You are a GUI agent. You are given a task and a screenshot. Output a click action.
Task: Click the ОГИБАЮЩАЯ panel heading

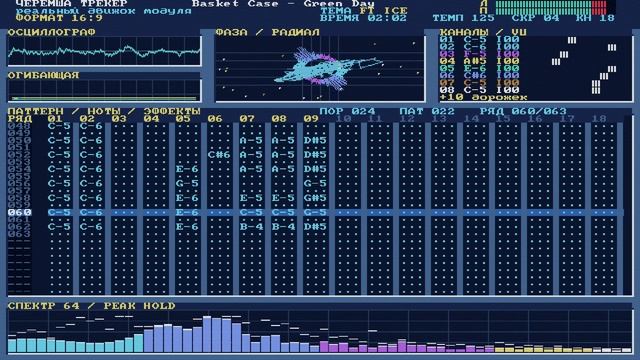[43, 76]
